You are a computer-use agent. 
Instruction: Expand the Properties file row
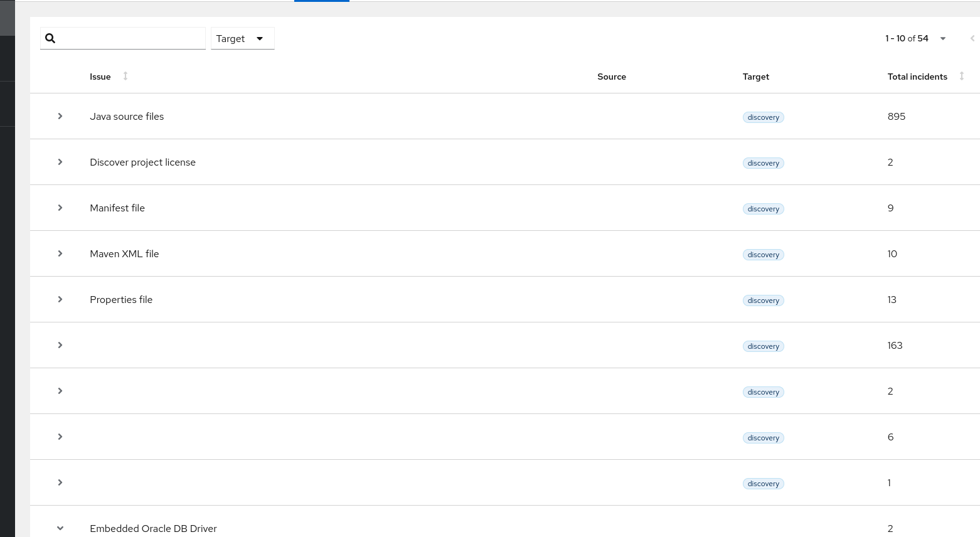[x=60, y=299]
